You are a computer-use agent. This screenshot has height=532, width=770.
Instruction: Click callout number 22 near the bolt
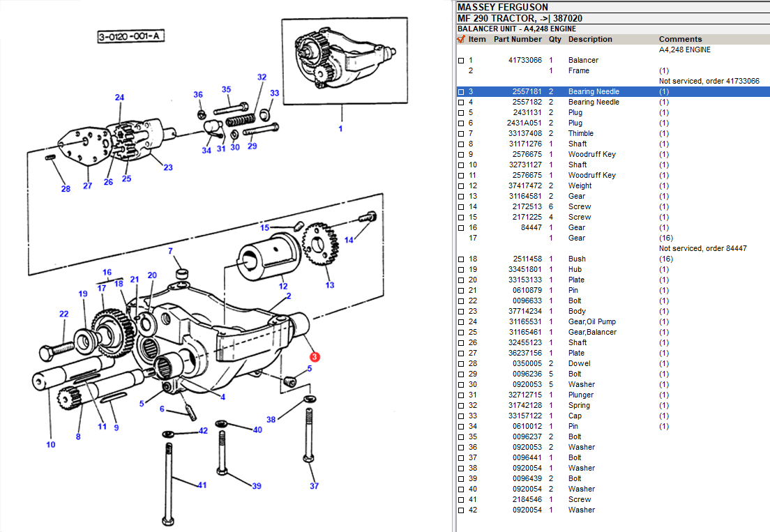[x=64, y=314]
